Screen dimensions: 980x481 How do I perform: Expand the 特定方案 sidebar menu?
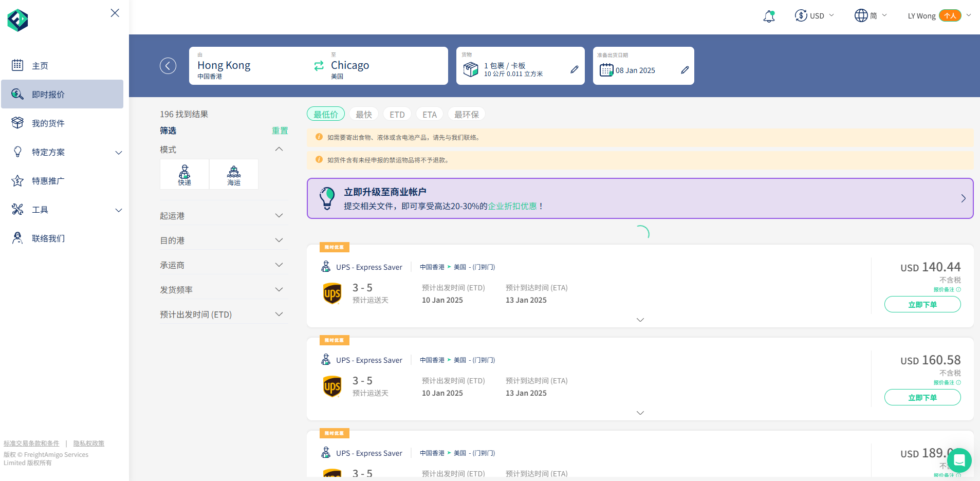62,152
